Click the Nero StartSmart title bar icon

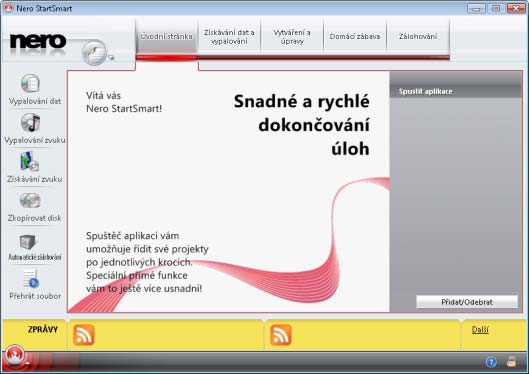(x=8, y=8)
